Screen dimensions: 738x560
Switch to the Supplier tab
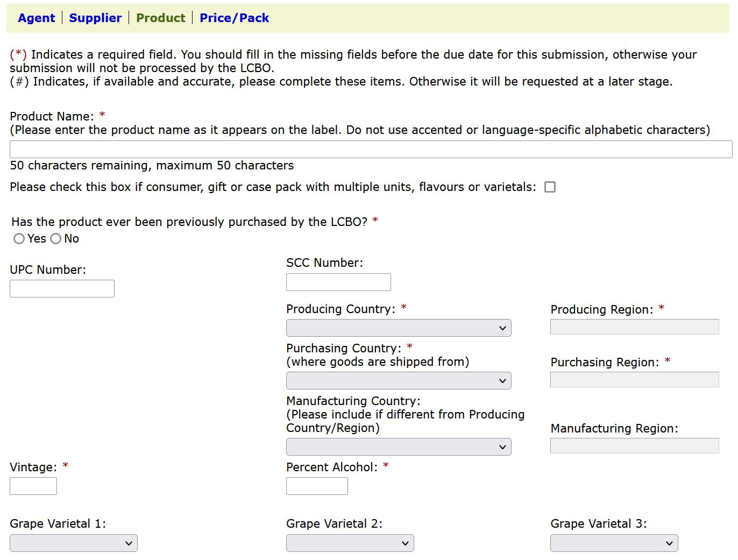click(x=95, y=18)
